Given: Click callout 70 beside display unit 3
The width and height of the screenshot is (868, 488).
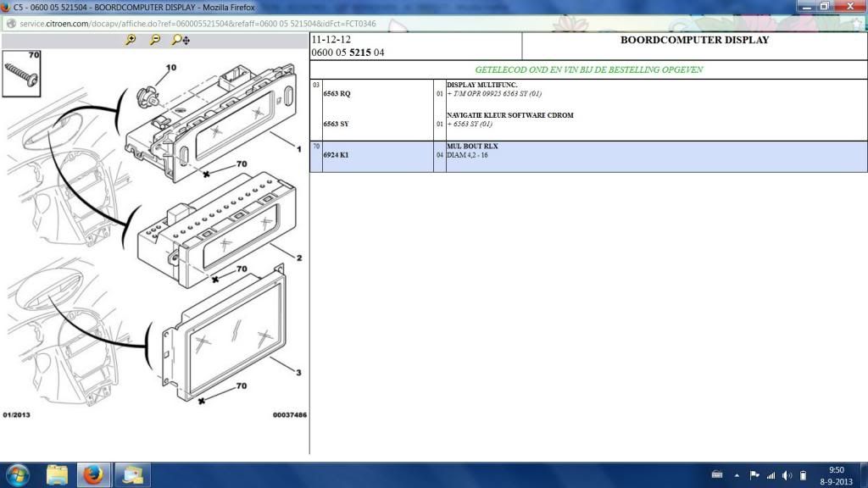Looking at the screenshot, I should 242,385.
